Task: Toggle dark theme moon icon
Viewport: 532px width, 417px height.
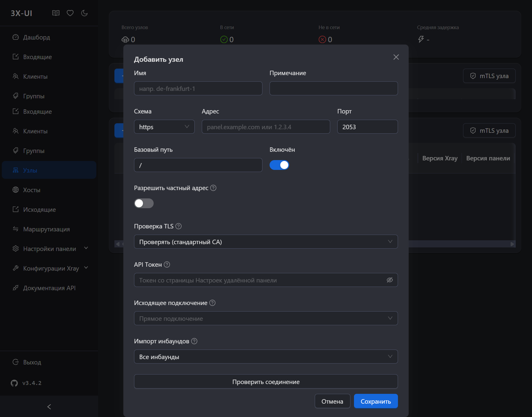Action: pos(84,13)
